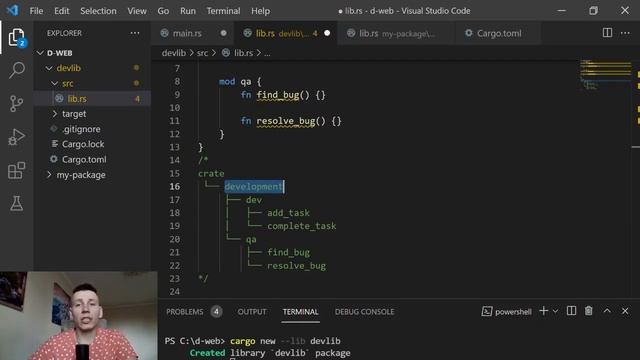Open the File menu
Screen dimensions: 640x360
point(36,11)
